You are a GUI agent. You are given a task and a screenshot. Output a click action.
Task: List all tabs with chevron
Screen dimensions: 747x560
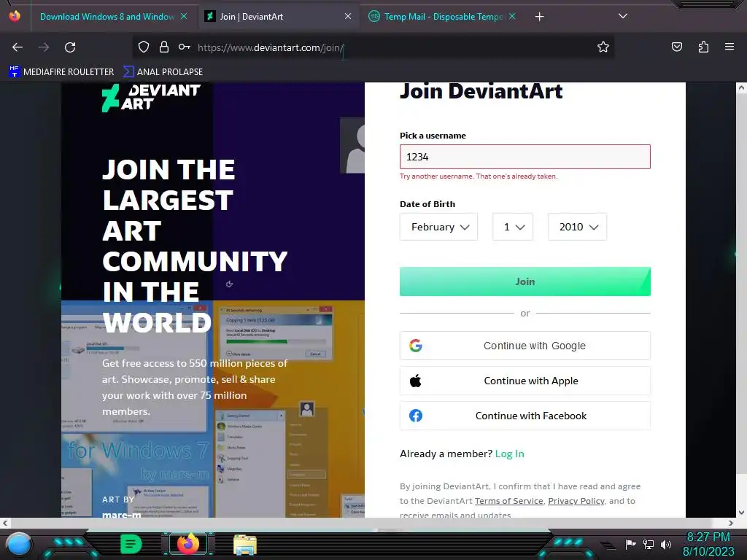(x=623, y=16)
